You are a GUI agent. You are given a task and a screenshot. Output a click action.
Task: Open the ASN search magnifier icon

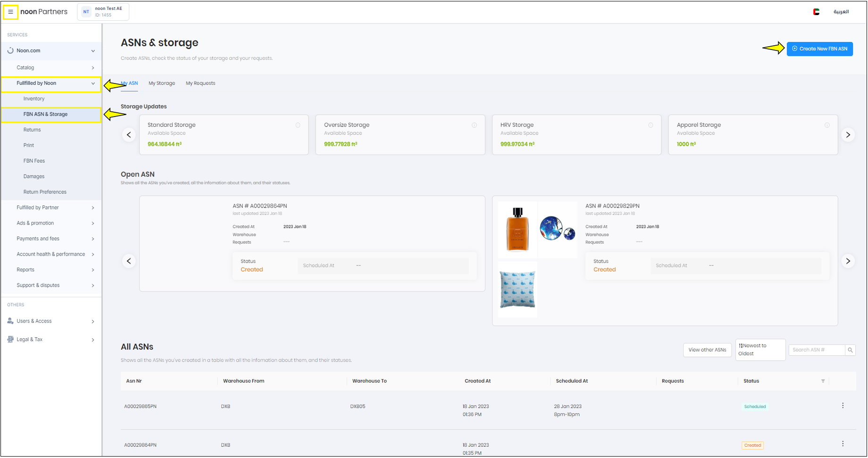click(x=850, y=350)
